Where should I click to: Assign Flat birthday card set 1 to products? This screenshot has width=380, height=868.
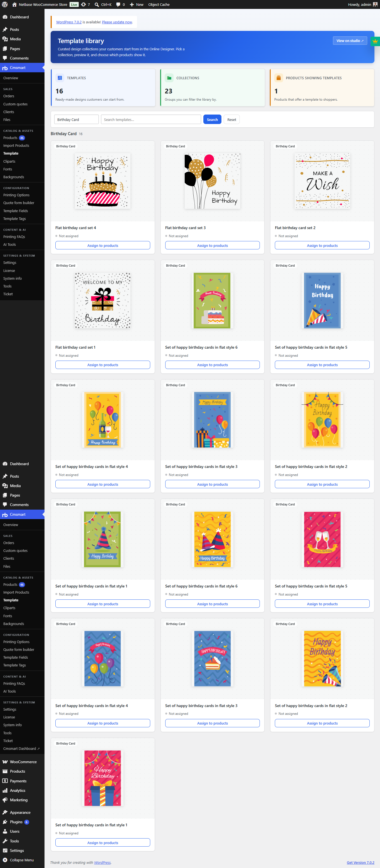[102, 364]
